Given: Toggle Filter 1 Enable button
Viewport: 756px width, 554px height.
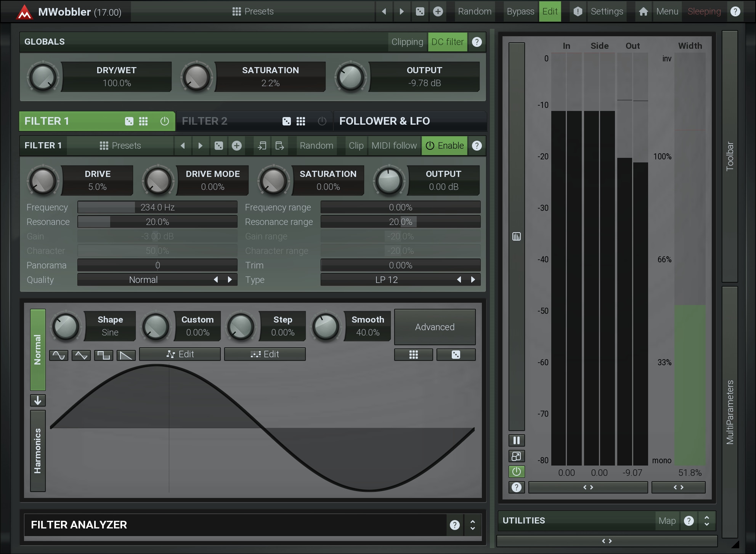Looking at the screenshot, I should click(x=445, y=146).
